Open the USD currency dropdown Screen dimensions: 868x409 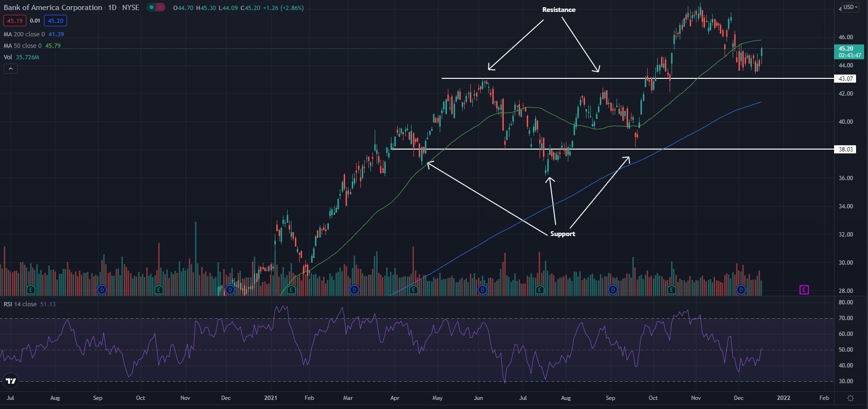pyautogui.click(x=850, y=7)
